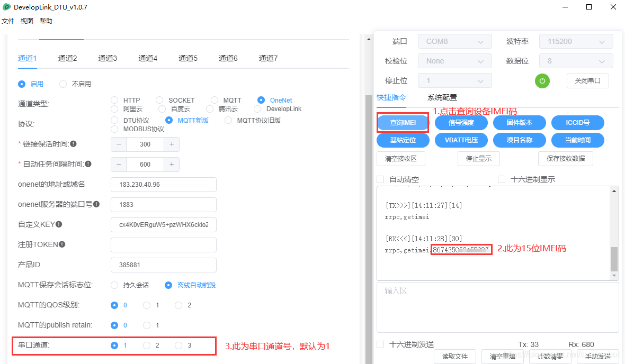The height and width of the screenshot is (364, 625).
Task: Click the 查询IMEI quick command
Action: tap(403, 122)
